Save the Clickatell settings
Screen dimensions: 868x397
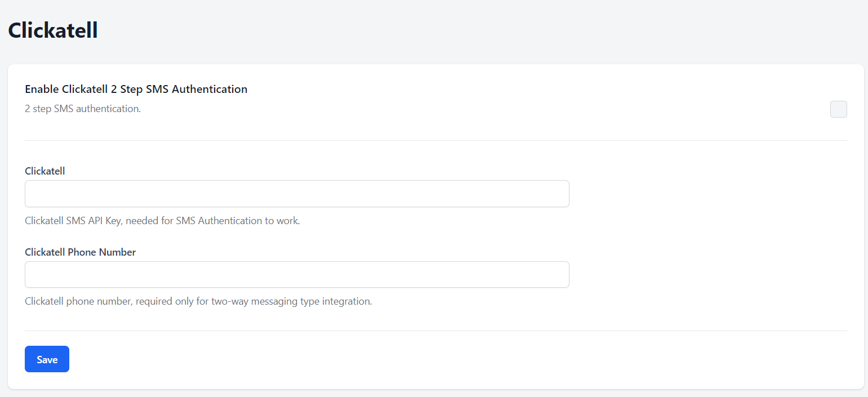tap(47, 359)
